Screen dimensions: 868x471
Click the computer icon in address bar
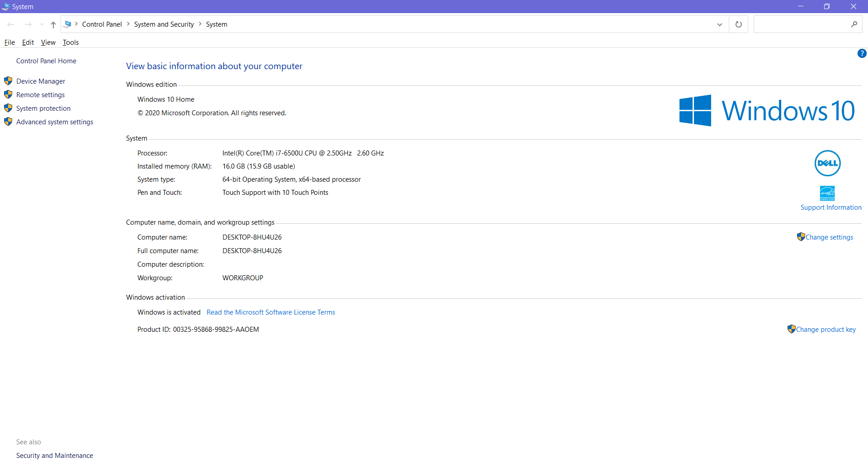68,24
